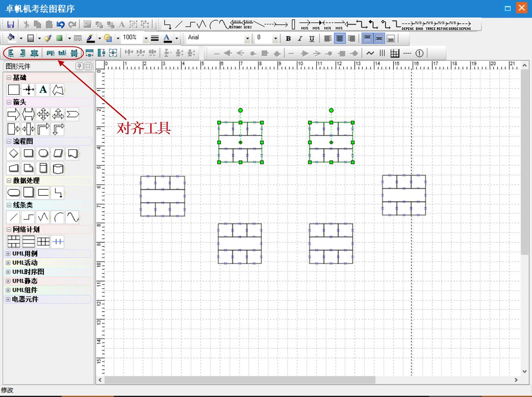
Task: Pin the 图形元件 panel
Action: pyautogui.click(x=80, y=66)
